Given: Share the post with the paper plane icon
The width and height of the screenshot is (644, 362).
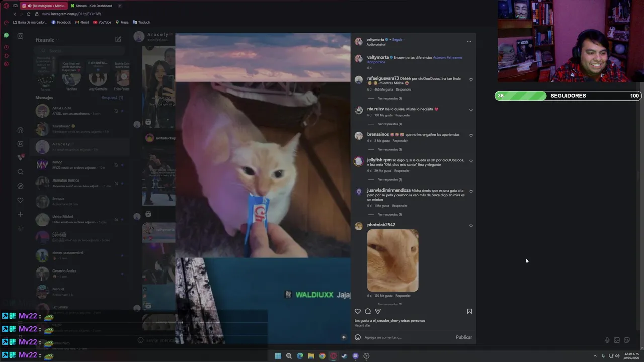Looking at the screenshot, I should click(x=378, y=311).
